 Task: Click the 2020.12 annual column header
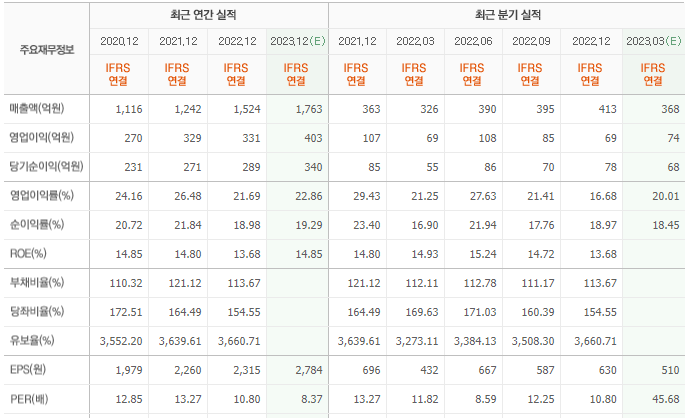119,41
